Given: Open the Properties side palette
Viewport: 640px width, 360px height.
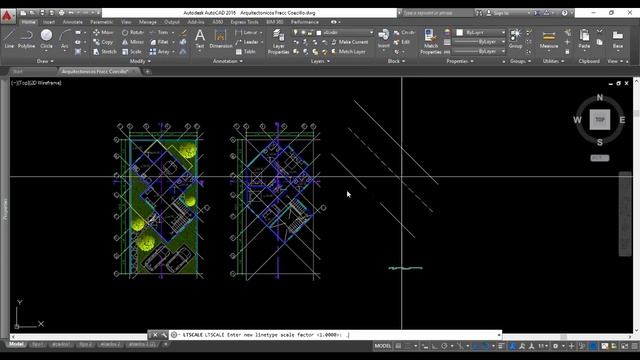Looking at the screenshot, I should point(5,209).
